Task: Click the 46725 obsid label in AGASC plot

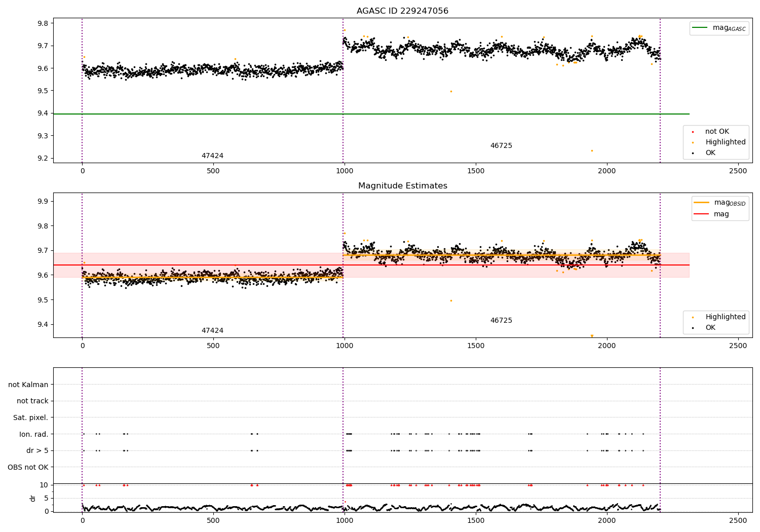Action: coord(501,146)
